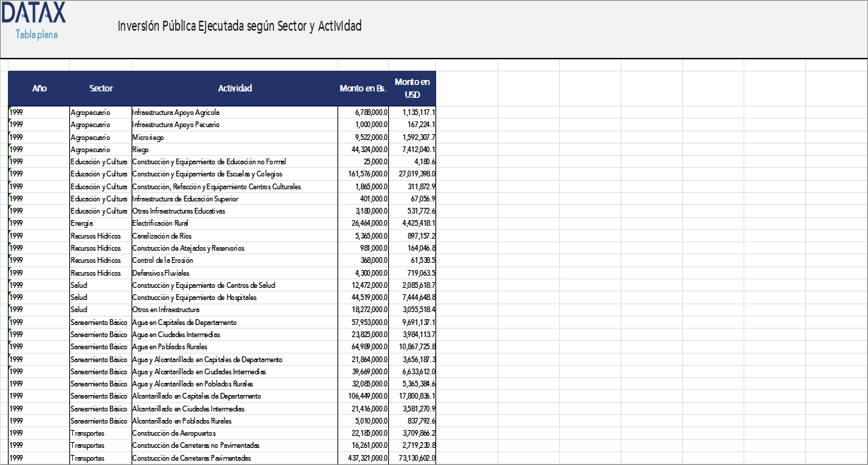Viewport: 868px width, 465px height.
Task: Click the Bs. amount 6,788,000.0
Action: click(x=363, y=112)
